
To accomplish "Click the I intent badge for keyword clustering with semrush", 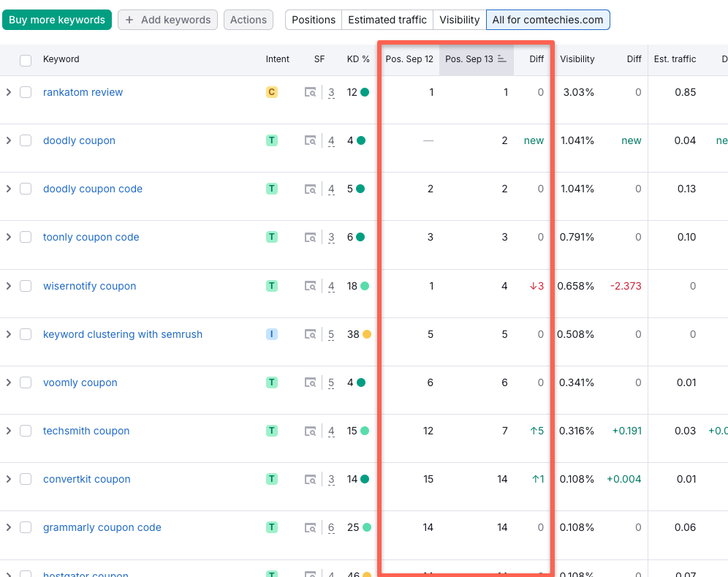I will [272, 334].
